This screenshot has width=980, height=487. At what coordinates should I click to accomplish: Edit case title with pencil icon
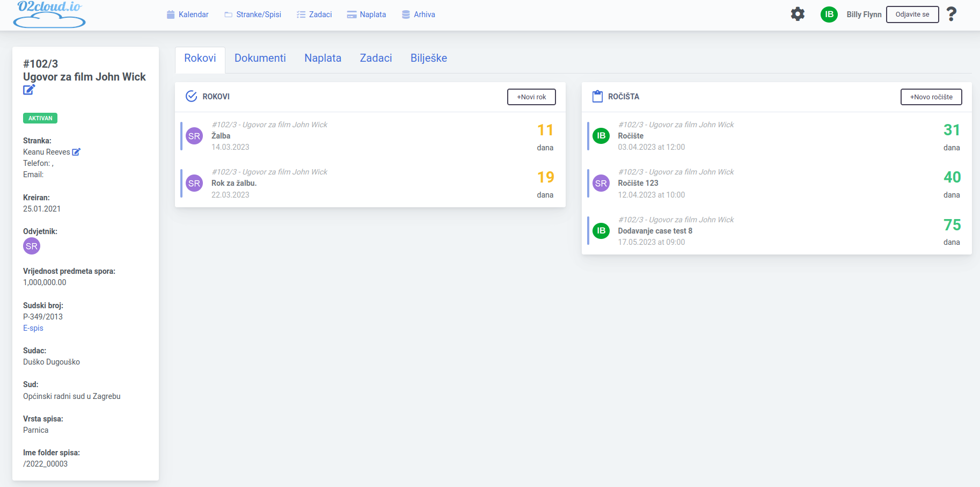pos(29,90)
